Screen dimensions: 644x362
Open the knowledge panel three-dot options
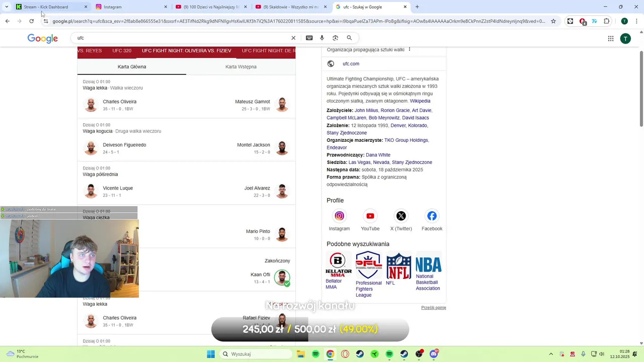(x=410, y=49)
